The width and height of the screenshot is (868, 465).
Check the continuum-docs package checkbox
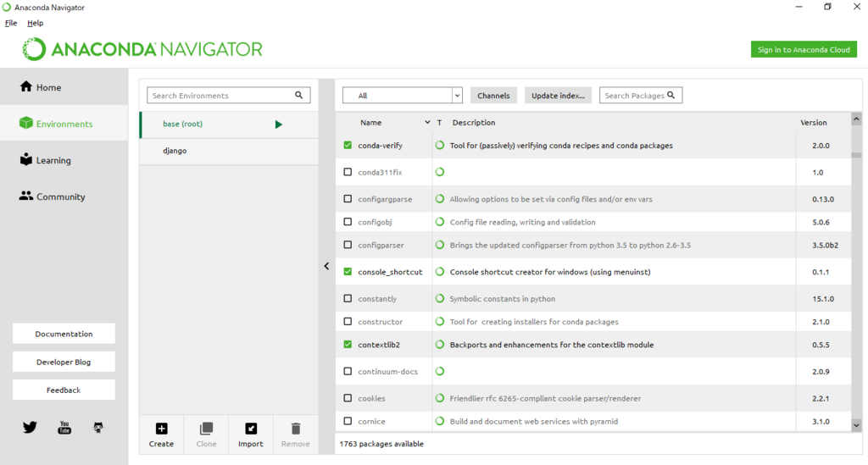pyautogui.click(x=348, y=372)
